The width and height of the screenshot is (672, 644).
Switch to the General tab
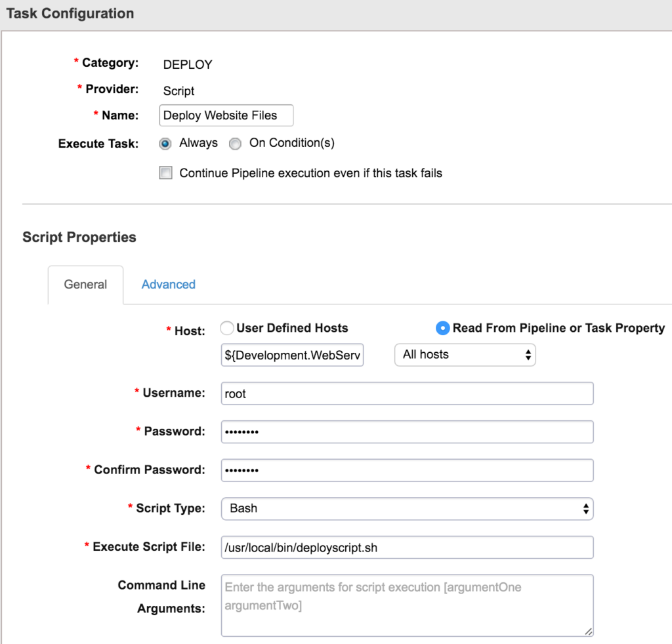(x=85, y=285)
